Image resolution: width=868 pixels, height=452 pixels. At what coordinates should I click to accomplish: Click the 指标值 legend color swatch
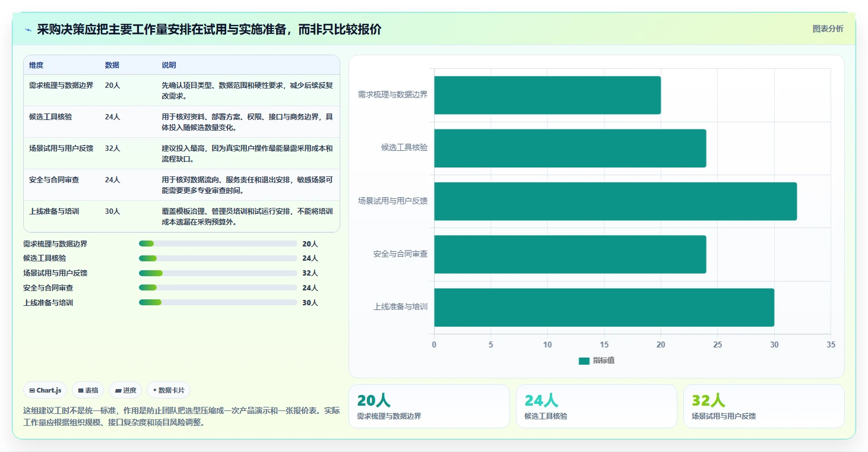point(584,361)
